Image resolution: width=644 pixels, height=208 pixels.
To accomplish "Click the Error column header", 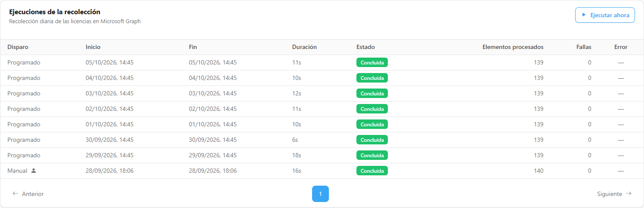I will pyautogui.click(x=621, y=47).
